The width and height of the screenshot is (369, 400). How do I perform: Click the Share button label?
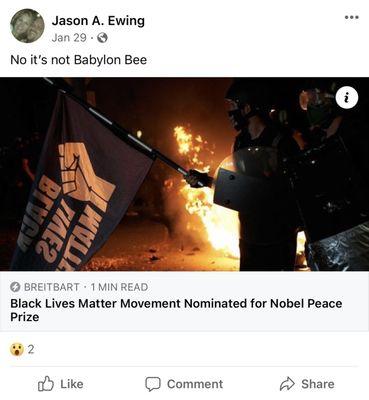(318, 384)
